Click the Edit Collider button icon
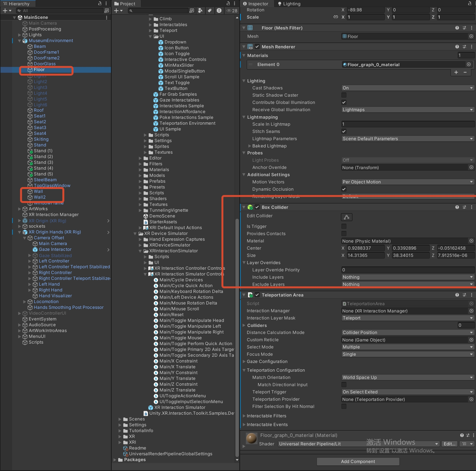Screen dimensions: 476x471 click(x=346, y=217)
